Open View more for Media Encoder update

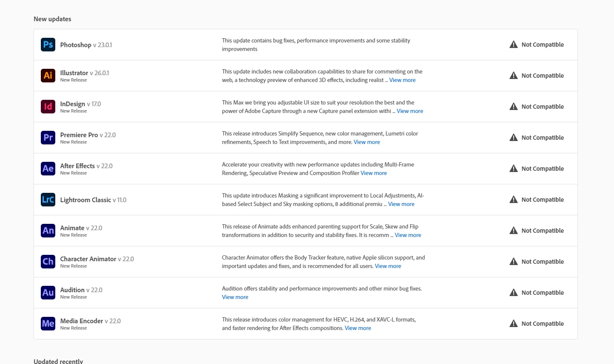tap(358, 328)
